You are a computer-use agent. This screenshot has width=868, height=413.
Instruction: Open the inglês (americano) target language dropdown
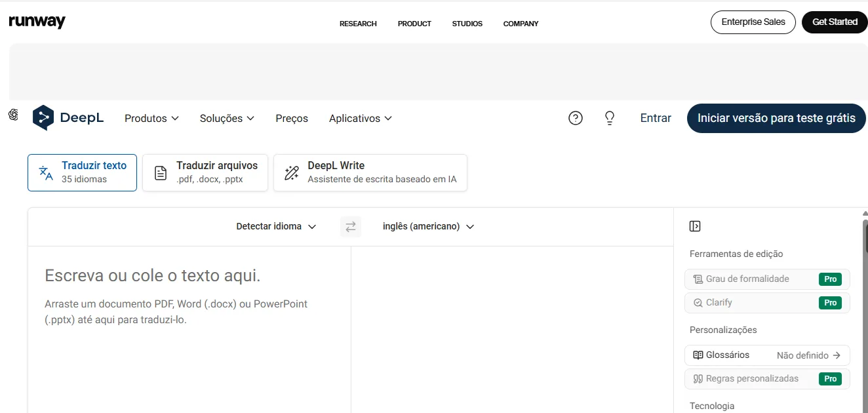[x=428, y=226]
